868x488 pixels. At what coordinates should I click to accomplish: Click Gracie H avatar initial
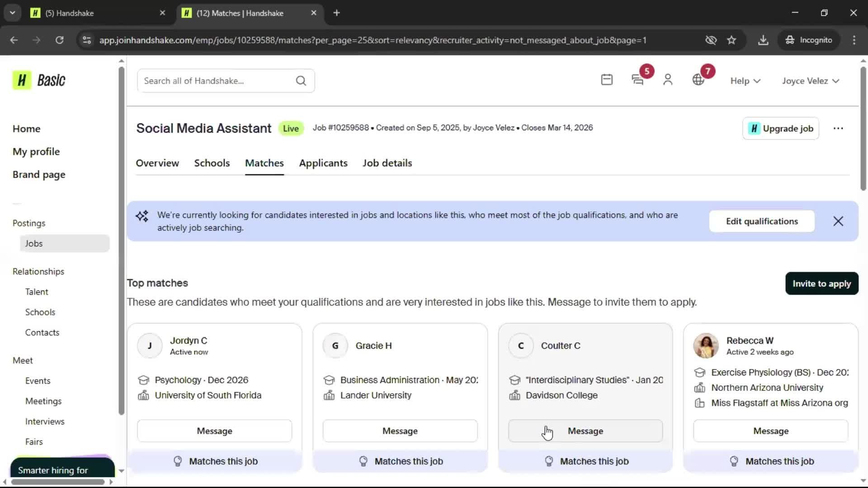click(x=335, y=346)
